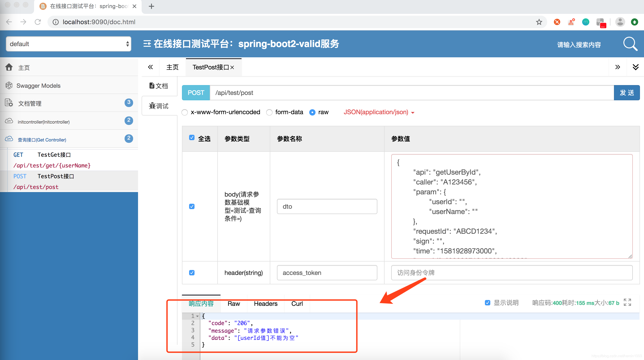Select the form-data radio option
The height and width of the screenshot is (360, 644).
click(x=269, y=112)
